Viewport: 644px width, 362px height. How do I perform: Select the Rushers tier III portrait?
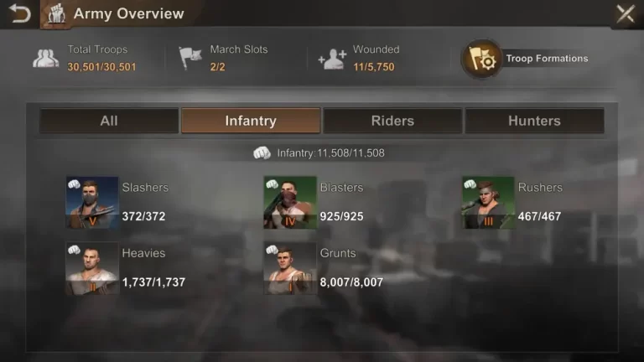click(488, 202)
